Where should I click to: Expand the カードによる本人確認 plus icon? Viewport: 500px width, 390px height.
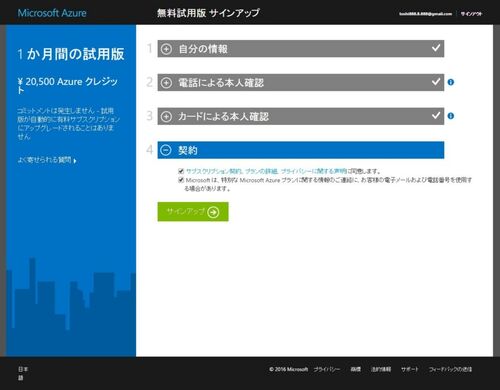tap(166, 117)
